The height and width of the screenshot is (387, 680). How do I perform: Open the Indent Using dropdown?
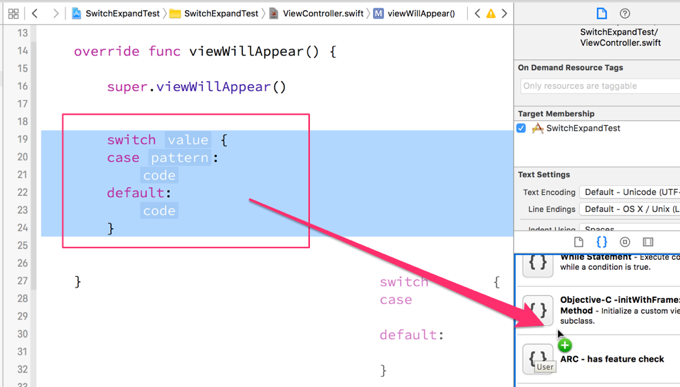coord(630,228)
